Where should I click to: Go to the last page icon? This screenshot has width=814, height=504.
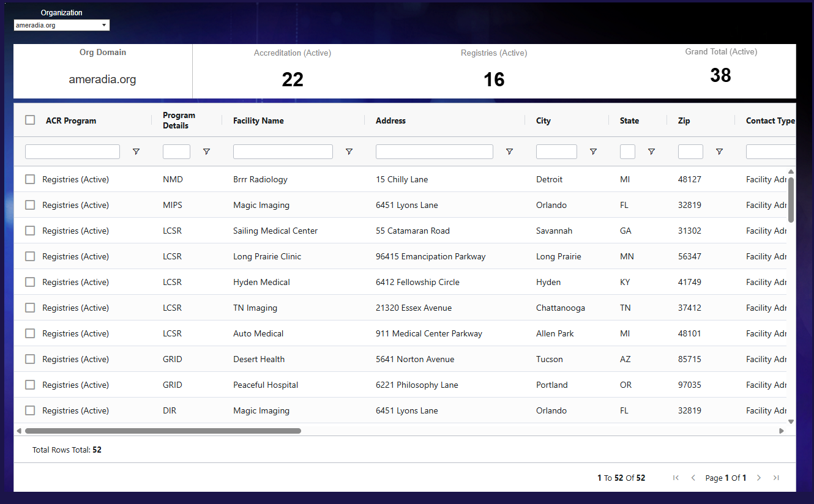(x=776, y=478)
